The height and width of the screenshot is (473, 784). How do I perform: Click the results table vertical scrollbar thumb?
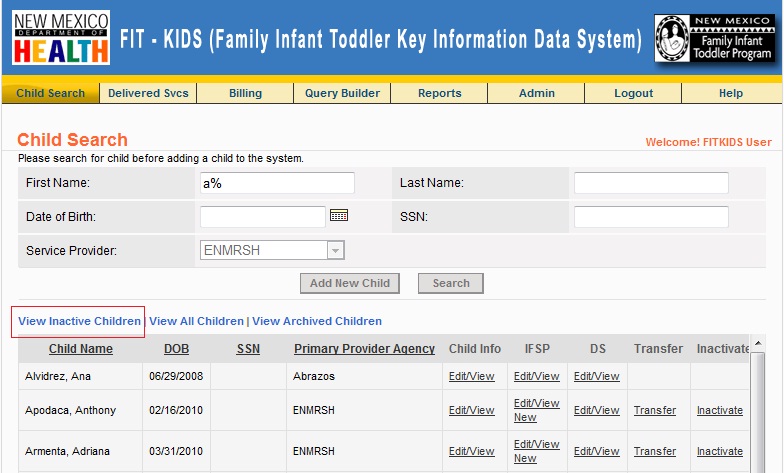(758, 412)
